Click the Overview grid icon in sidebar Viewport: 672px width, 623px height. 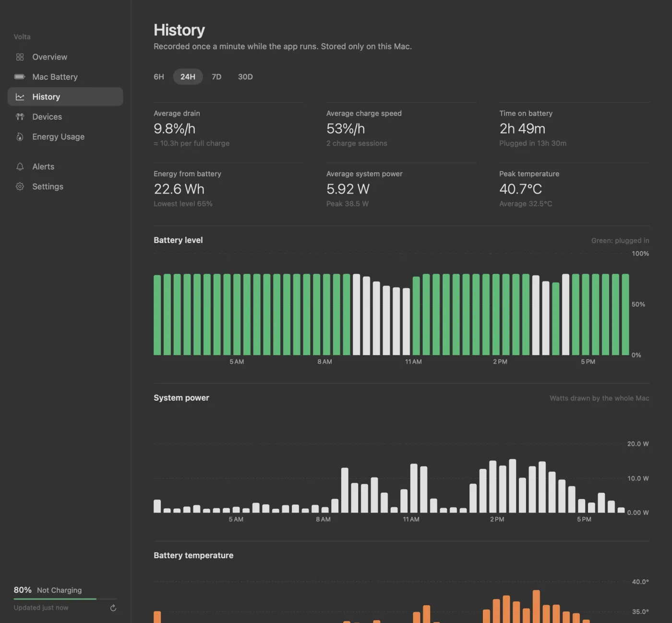pyautogui.click(x=20, y=57)
